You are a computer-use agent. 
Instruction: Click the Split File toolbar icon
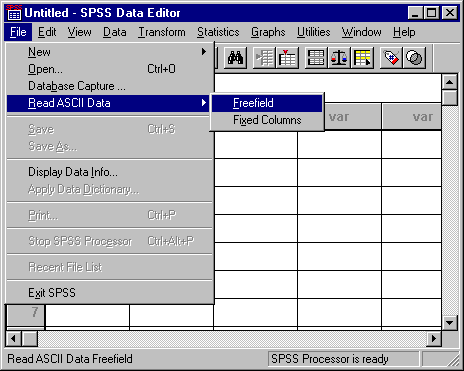coord(316,58)
